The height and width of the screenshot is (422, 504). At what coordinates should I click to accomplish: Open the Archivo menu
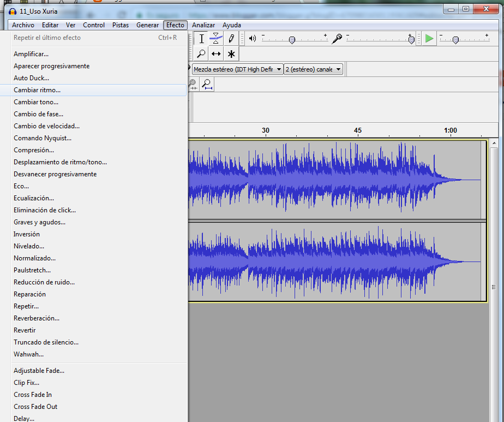(x=23, y=25)
